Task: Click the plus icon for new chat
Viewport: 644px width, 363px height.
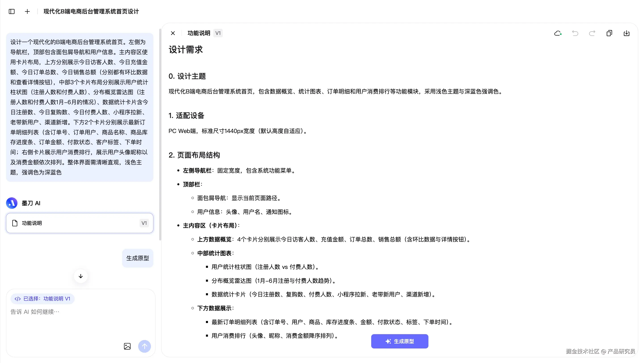Action: click(27, 11)
